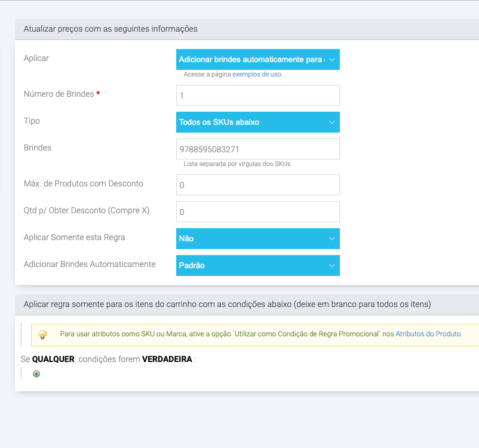This screenshot has width=479, height=448.
Task: Click VERDADEIRA to change condition value
Action: 167,360
